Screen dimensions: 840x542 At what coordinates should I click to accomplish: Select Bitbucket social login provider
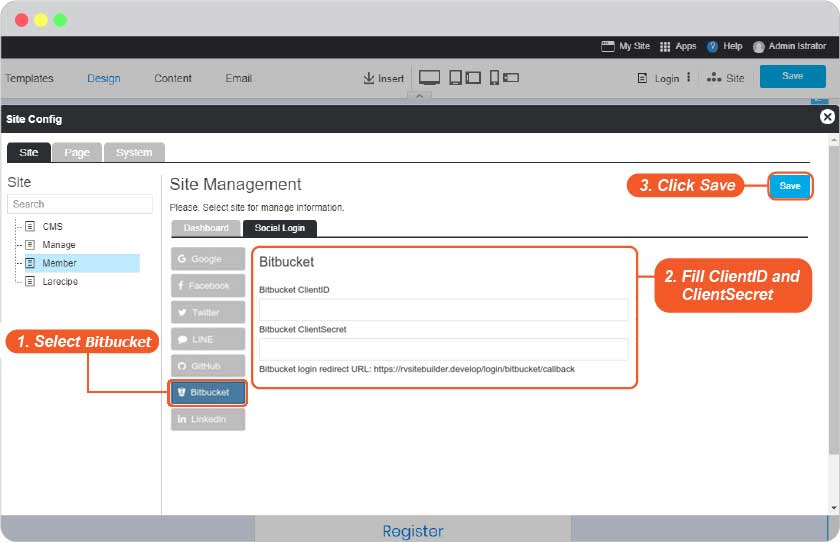tap(208, 393)
